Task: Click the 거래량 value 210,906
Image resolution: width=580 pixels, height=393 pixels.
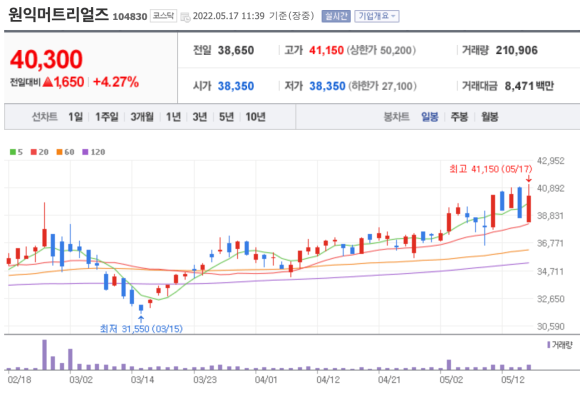Action: (x=517, y=50)
